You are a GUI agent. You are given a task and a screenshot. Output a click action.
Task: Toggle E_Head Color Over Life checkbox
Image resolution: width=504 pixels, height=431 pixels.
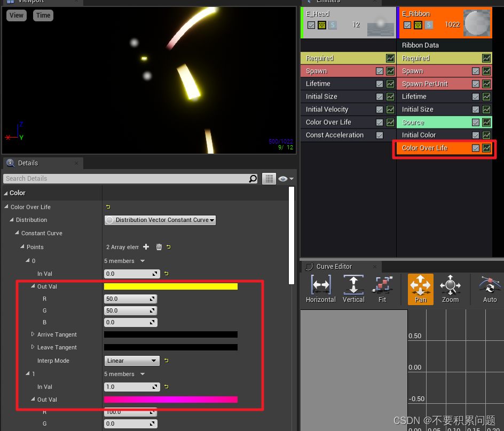click(380, 122)
